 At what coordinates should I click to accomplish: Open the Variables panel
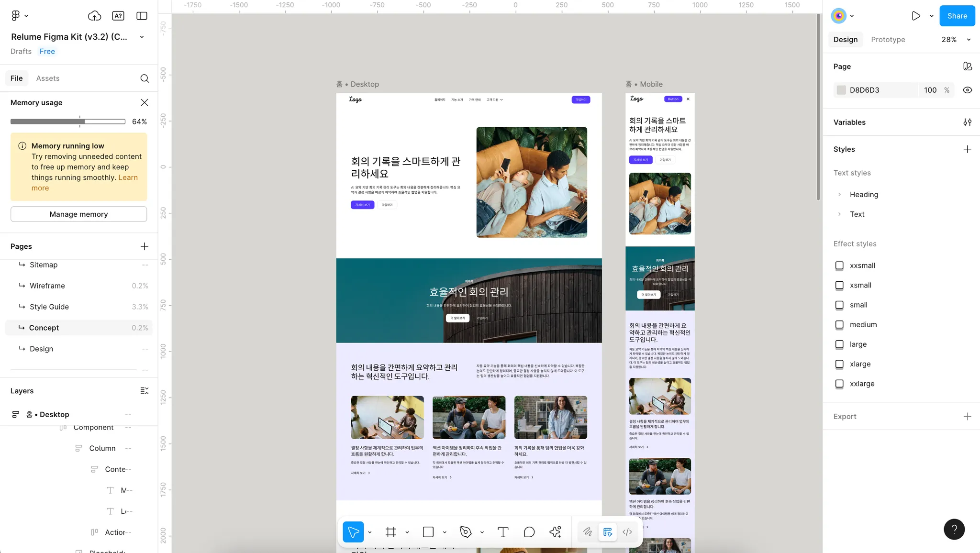pyautogui.click(x=968, y=122)
